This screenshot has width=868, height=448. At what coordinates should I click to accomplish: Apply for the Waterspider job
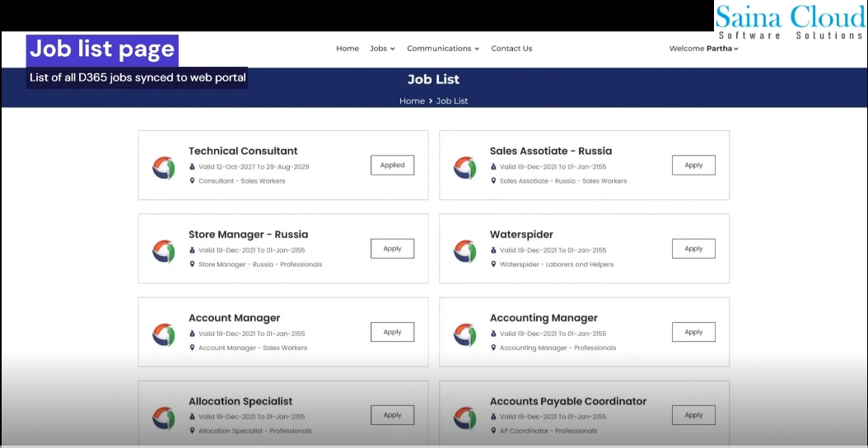pyautogui.click(x=693, y=249)
